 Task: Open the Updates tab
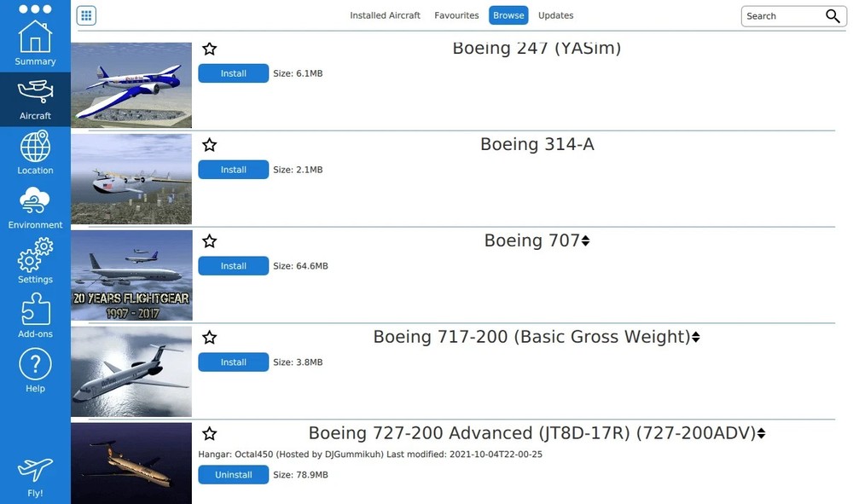tap(555, 14)
